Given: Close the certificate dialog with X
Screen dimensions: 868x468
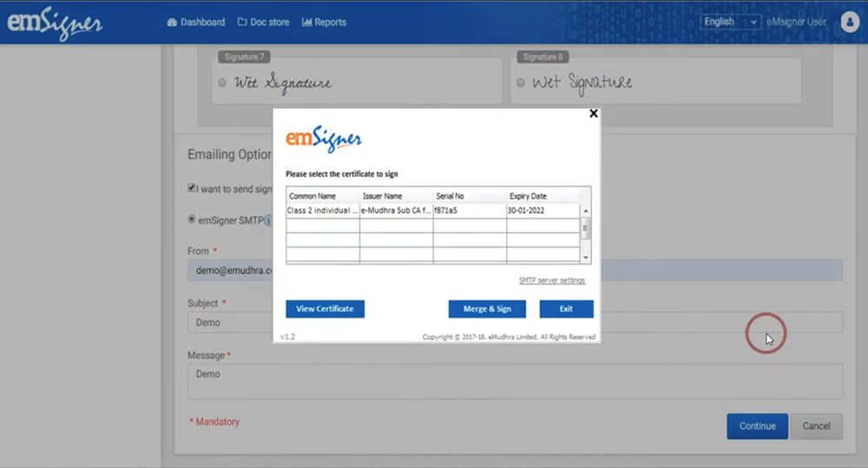Looking at the screenshot, I should click(x=594, y=114).
